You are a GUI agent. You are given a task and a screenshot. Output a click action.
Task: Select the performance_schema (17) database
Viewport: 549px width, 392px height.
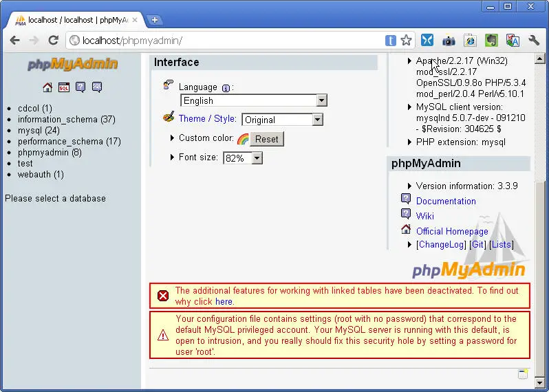[69, 142]
